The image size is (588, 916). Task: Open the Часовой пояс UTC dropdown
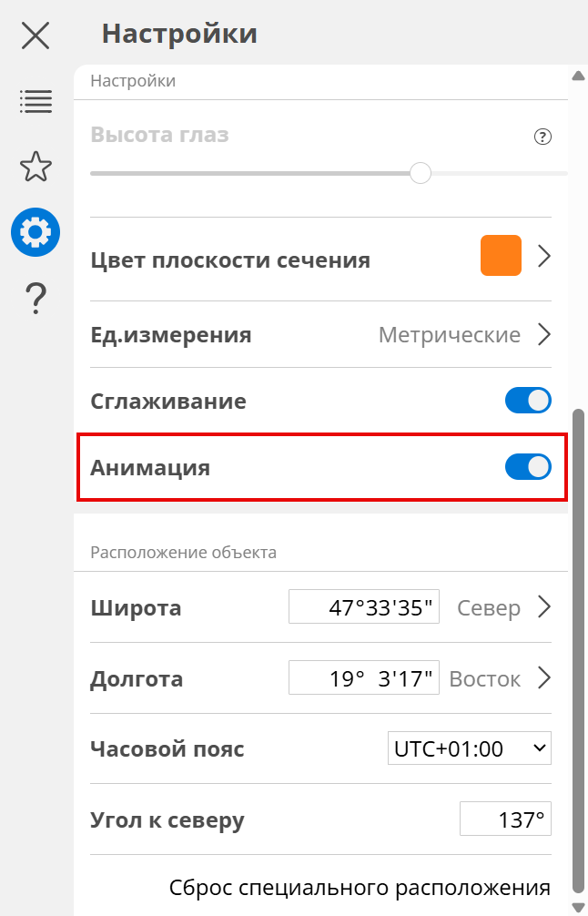(469, 748)
